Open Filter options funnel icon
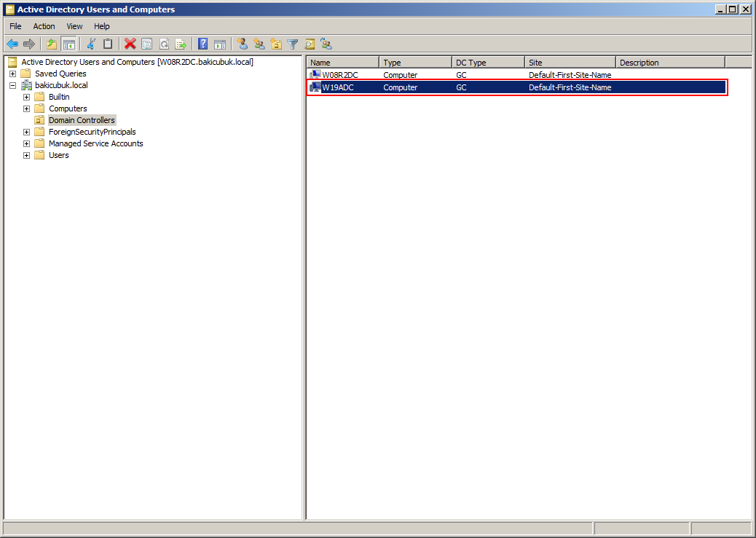This screenshot has height=538, width=756. pos(293,44)
